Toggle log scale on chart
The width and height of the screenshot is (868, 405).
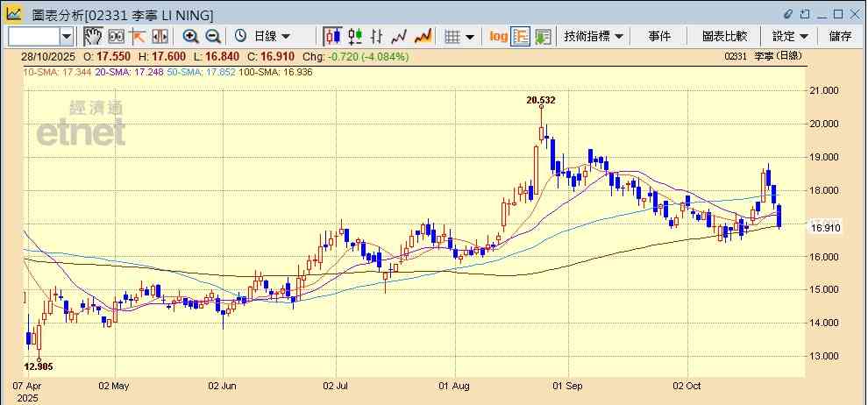pyautogui.click(x=498, y=36)
